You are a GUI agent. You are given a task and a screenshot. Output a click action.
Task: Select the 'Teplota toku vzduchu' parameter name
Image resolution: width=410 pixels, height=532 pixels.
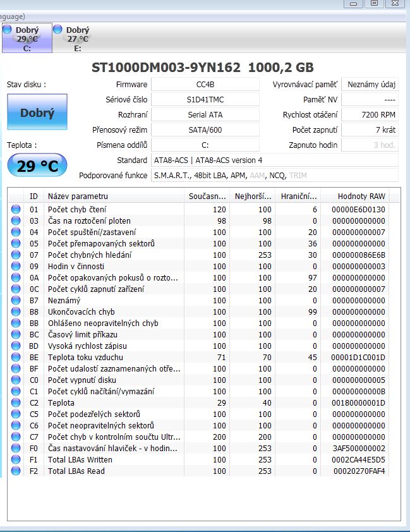coord(85,357)
